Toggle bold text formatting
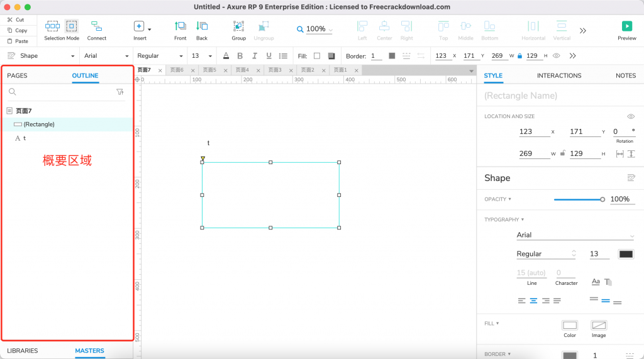The height and width of the screenshot is (359, 644). [x=240, y=56]
